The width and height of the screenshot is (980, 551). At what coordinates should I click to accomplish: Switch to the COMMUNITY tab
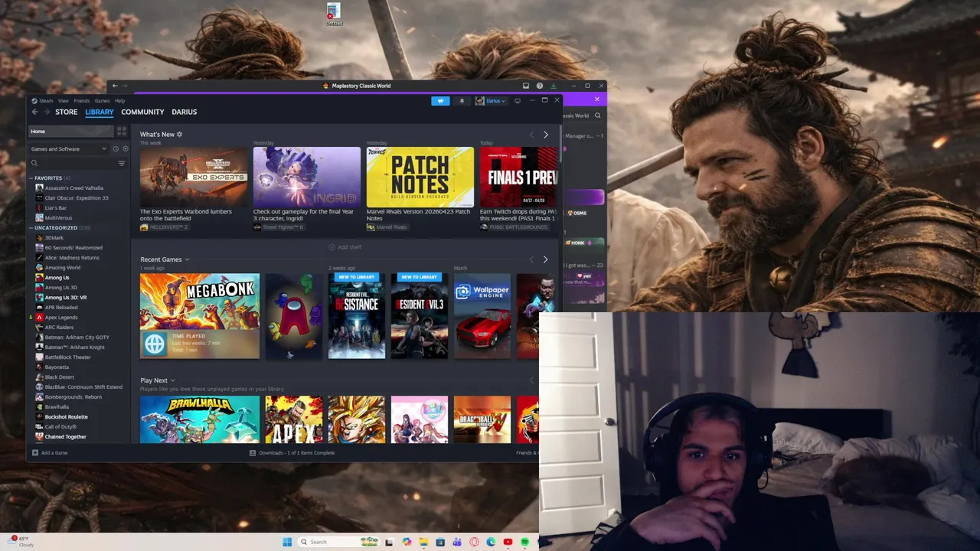[142, 112]
